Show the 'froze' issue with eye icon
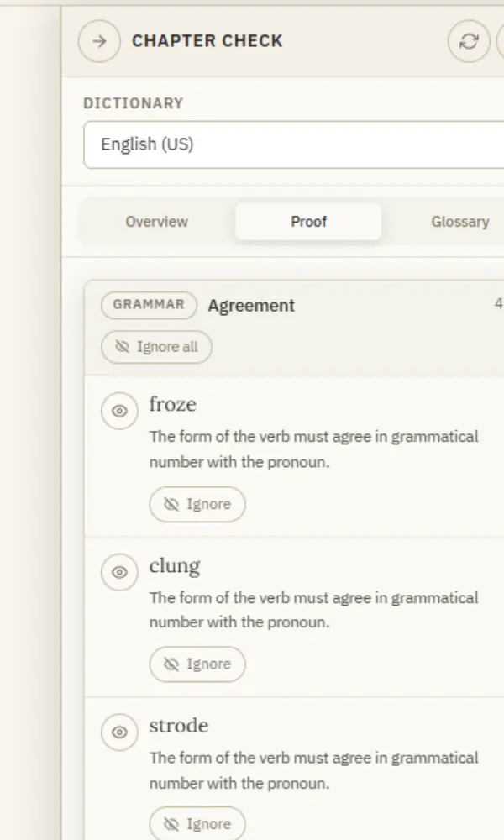Viewport: 504px width, 840px height. click(x=119, y=411)
